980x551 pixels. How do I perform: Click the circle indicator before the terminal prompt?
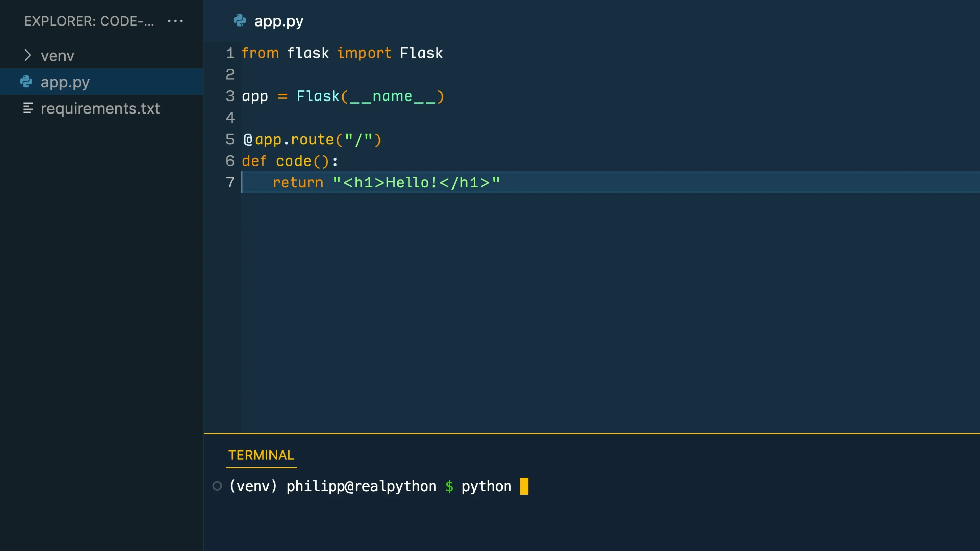217,486
